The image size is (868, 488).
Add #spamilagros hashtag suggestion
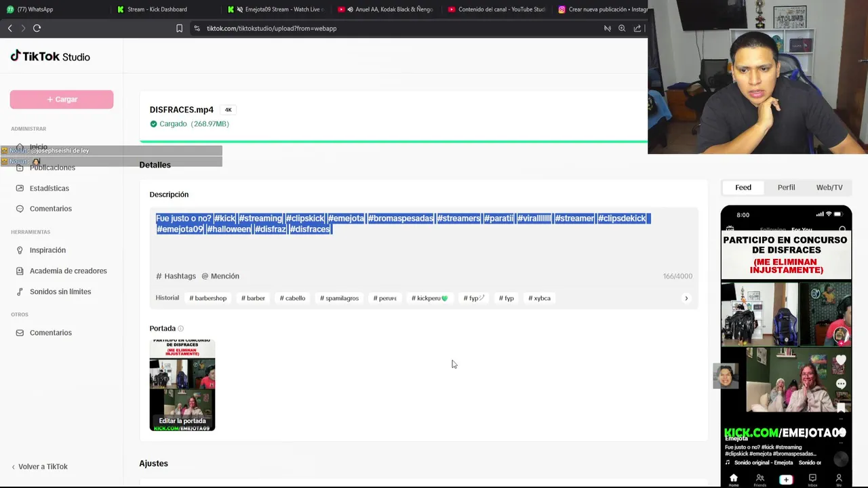tap(339, 298)
